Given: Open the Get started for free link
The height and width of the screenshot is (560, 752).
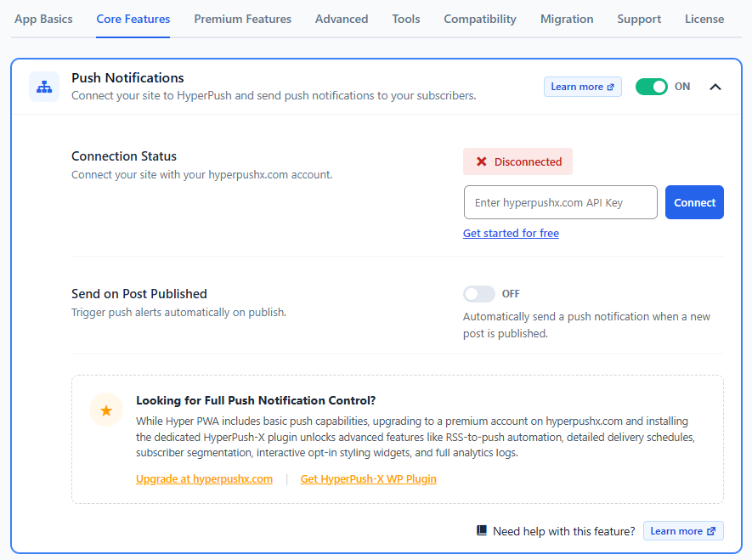Looking at the screenshot, I should [x=511, y=233].
